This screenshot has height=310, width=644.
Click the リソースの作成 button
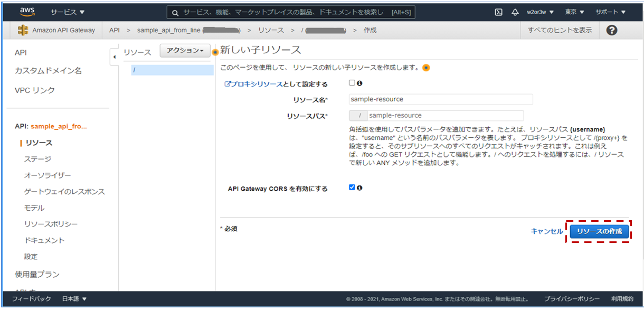coord(598,231)
